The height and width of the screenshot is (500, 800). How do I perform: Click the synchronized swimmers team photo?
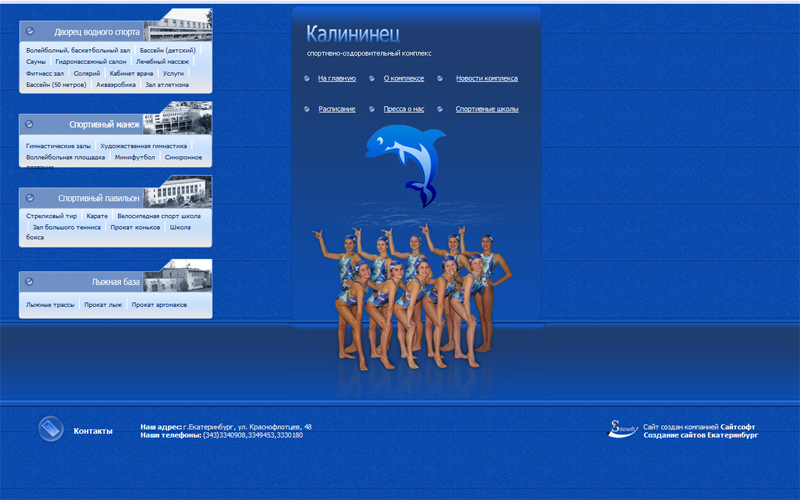pos(412,297)
